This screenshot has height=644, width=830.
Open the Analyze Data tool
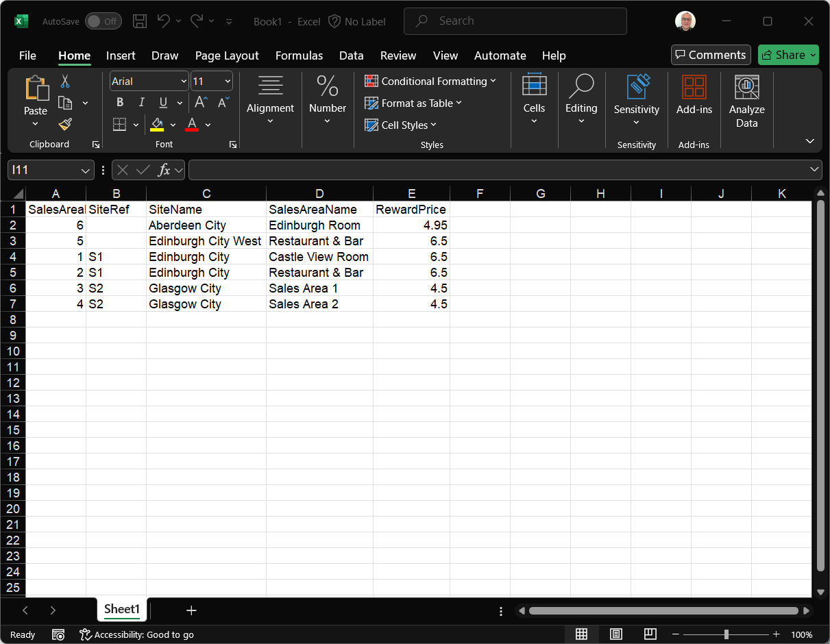tap(746, 102)
